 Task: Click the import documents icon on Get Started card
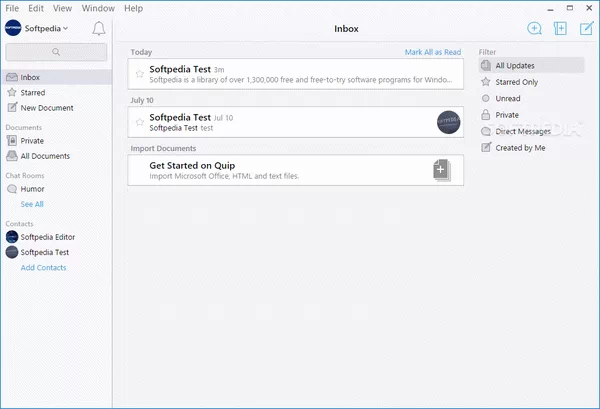[x=442, y=170]
